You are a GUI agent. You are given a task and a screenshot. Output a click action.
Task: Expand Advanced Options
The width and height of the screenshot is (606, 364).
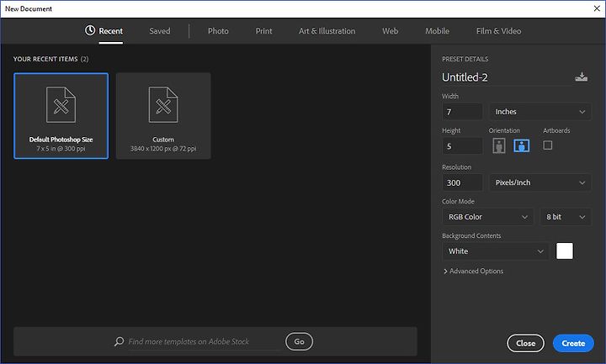473,271
